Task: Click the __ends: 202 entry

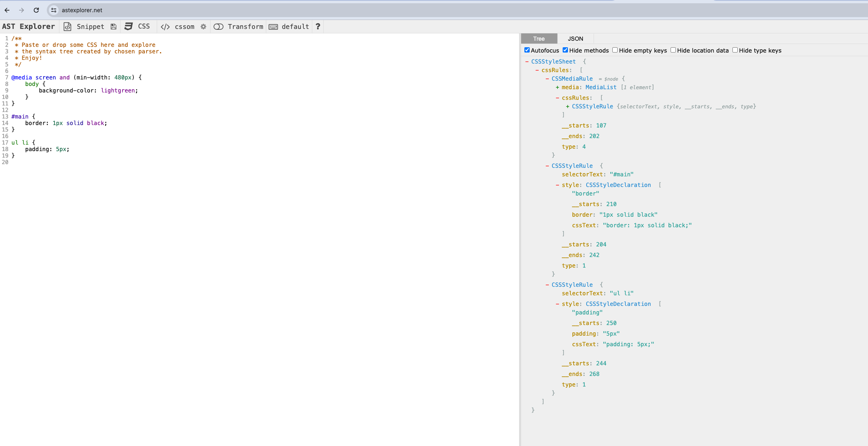Action: tap(581, 136)
